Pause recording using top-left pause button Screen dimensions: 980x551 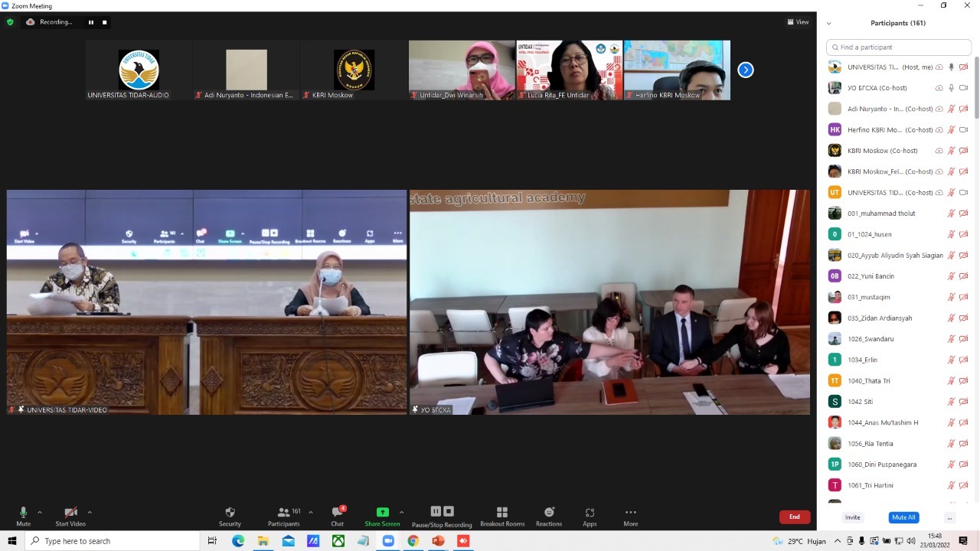[91, 22]
